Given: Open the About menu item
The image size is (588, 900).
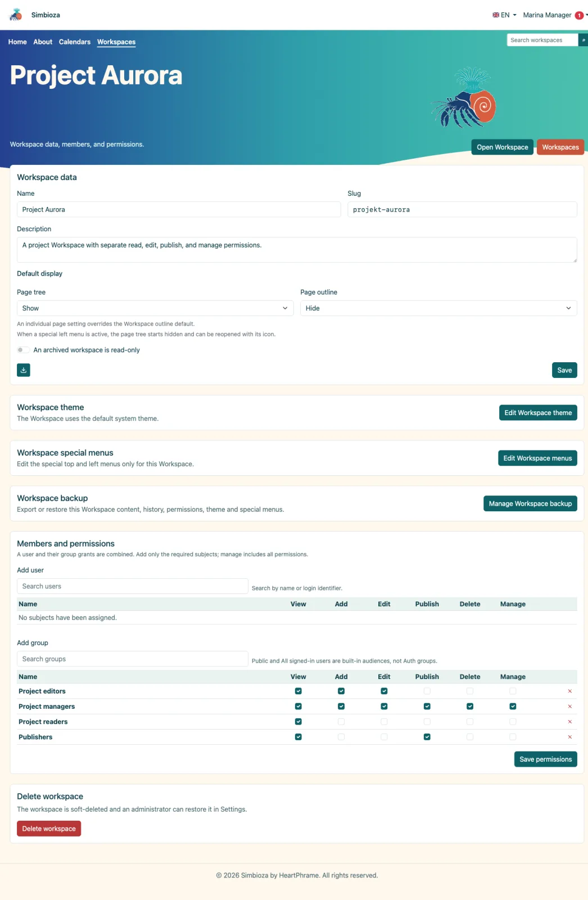Looking at the screenshot, I should click(43, 42).
